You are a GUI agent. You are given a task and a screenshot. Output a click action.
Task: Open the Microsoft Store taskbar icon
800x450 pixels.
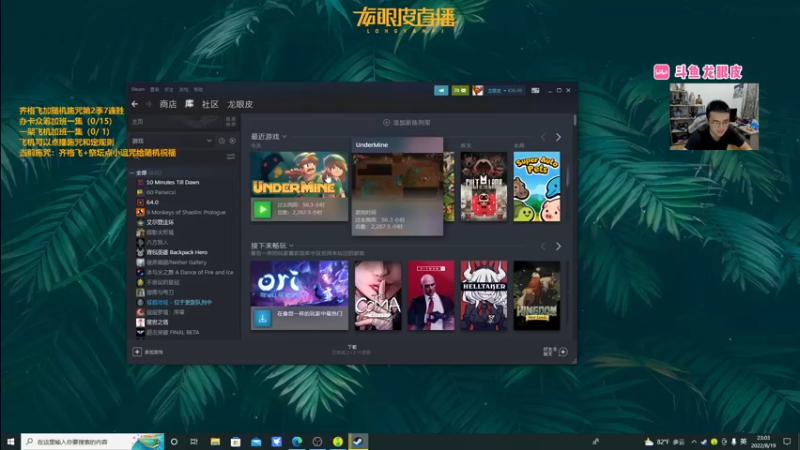235,441
